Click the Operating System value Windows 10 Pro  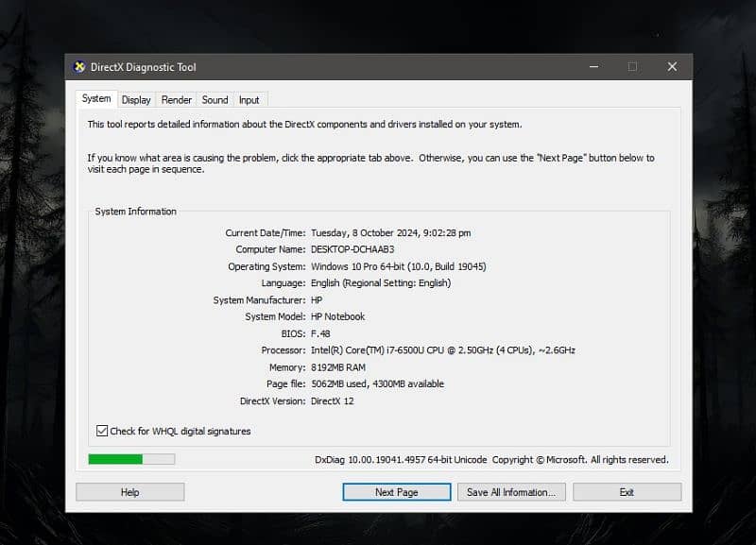pyautogui.click(x=398, y=266)
